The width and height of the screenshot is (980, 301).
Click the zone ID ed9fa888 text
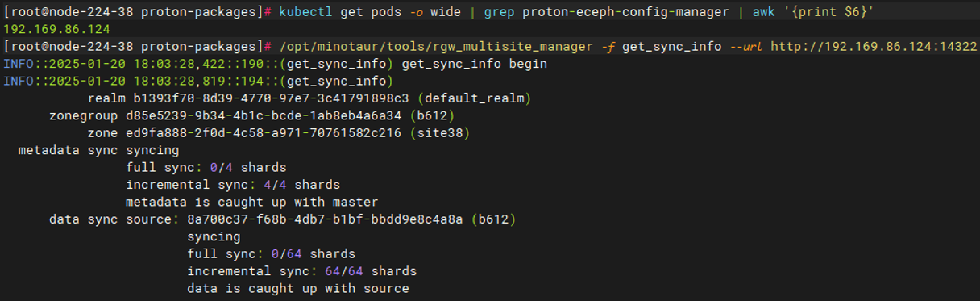[263, 132]
